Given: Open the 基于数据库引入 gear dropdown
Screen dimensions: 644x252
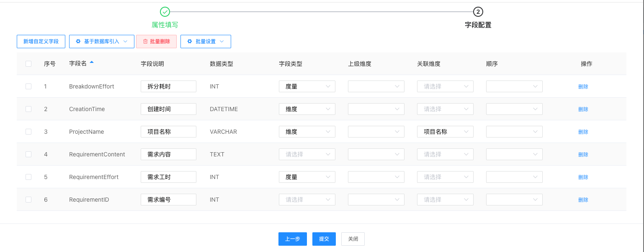Looking at the screenshot, I should point(101,42).
